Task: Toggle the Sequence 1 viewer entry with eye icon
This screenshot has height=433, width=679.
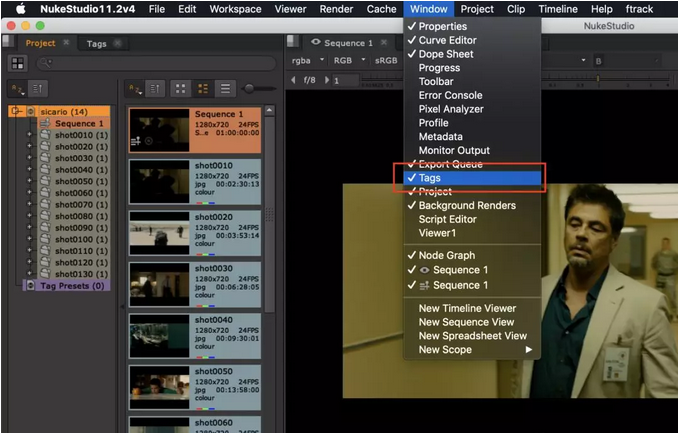Action: pyautogui.click(x=472, y=270)
